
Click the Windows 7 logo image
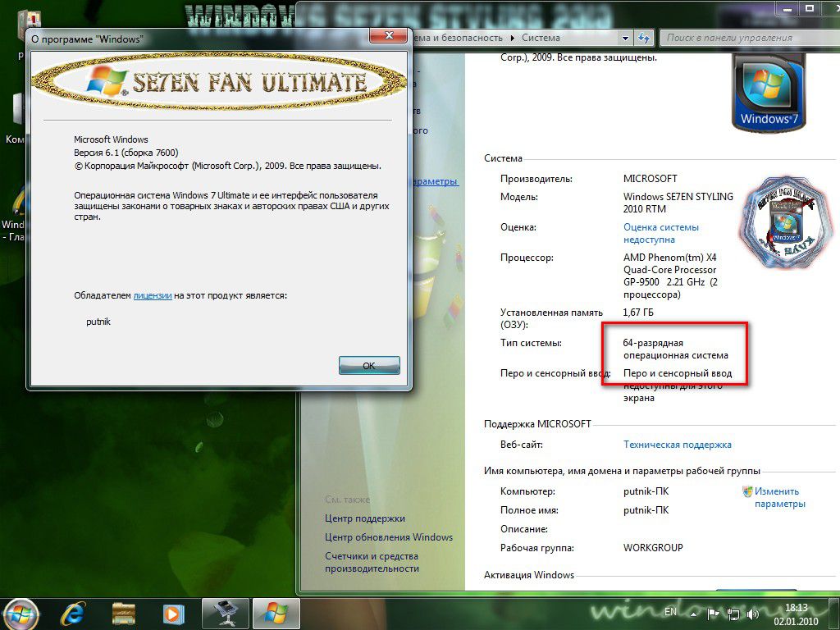click(769, 92)
